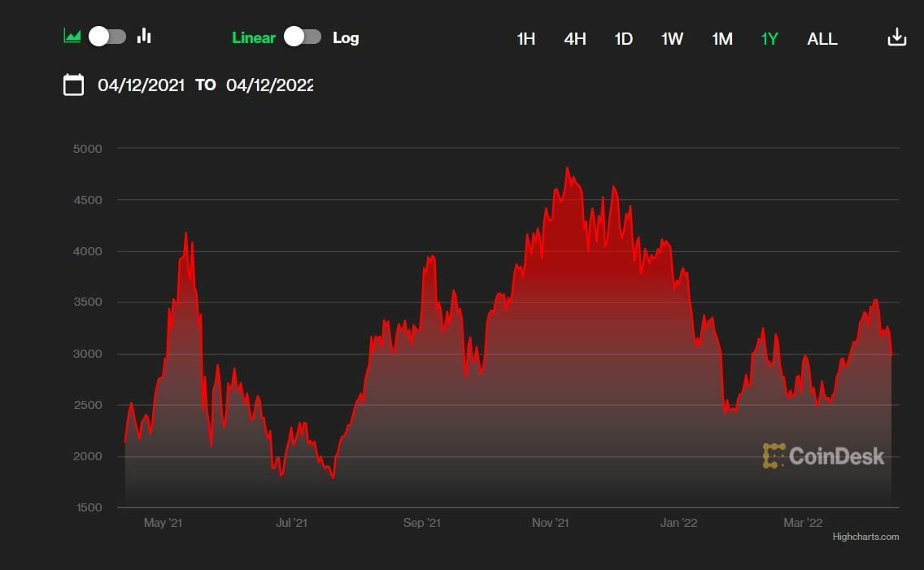Screen dimensions: 924x570
Task: Switch to the 4H timeframe
Action: click(x=574, y=39)
